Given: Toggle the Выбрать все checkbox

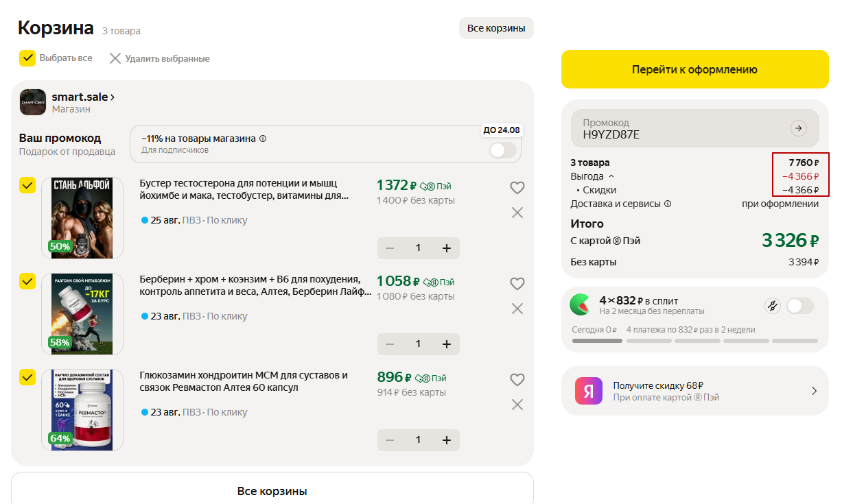Looking at the screenshot, I should click(27, 58).
